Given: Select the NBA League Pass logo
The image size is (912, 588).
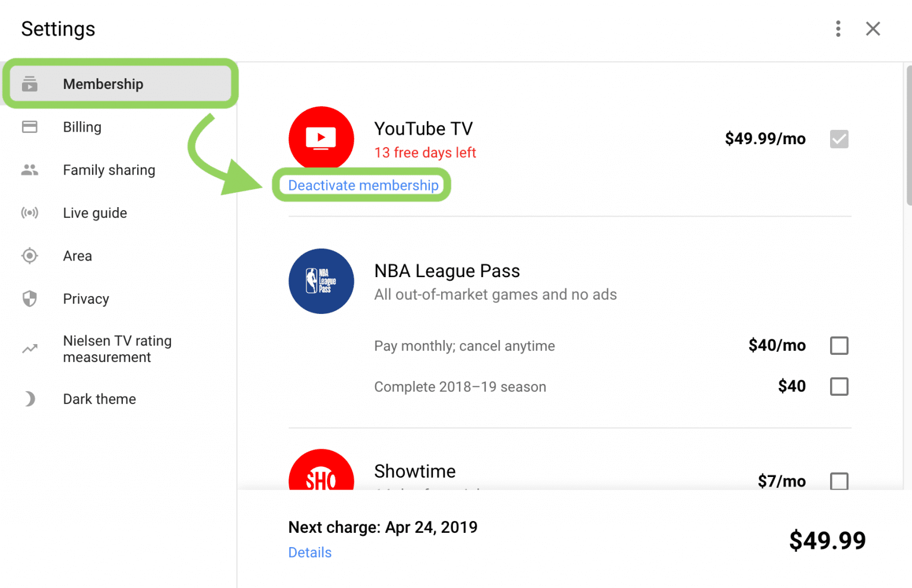Looking at the screenshot, I should pos(321,281).
